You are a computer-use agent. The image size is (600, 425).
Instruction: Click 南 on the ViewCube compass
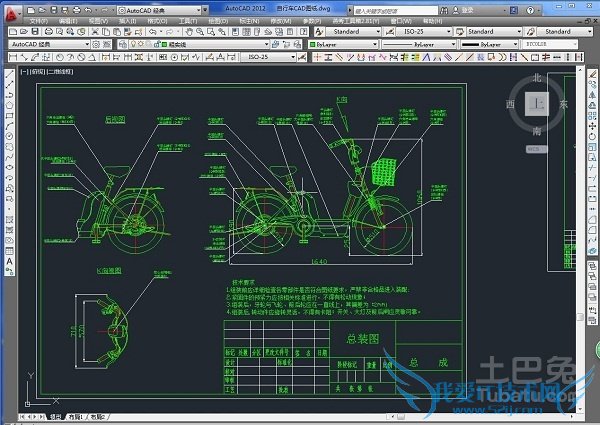(x=537, y=131)
